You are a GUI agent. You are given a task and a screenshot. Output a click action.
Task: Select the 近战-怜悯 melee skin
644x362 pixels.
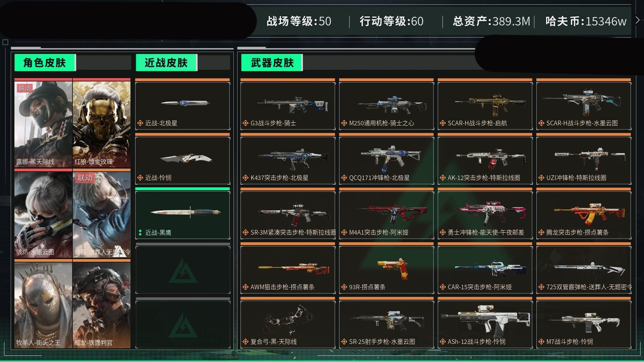[183, 161]
